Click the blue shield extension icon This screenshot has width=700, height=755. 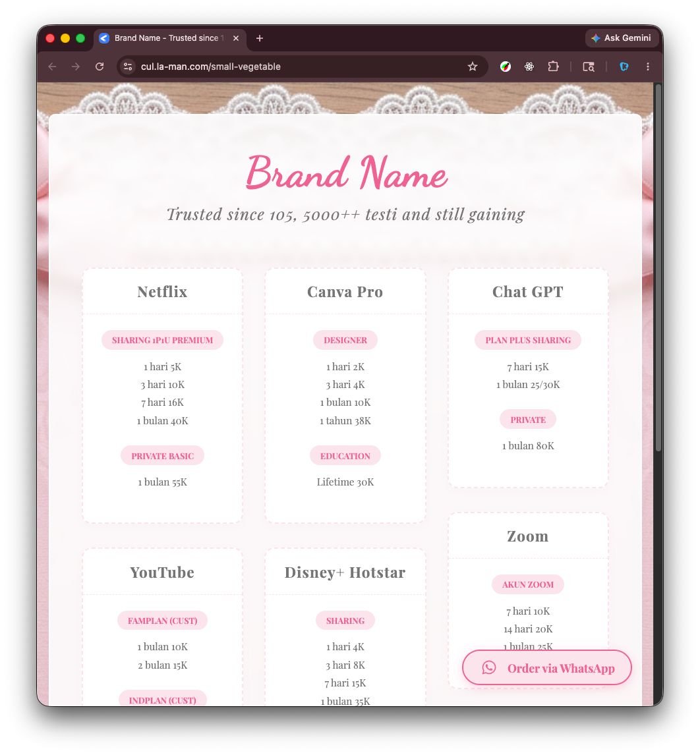coord(624,67)
